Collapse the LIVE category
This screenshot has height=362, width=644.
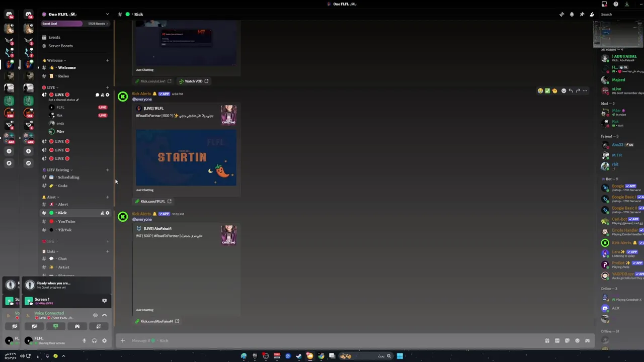51,87
